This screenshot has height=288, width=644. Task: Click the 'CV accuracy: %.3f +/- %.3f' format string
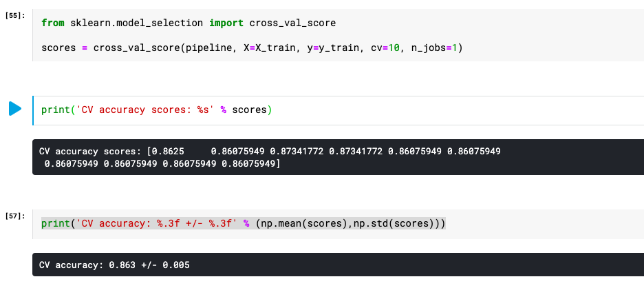pyautogui.click(x=156, y=224)
